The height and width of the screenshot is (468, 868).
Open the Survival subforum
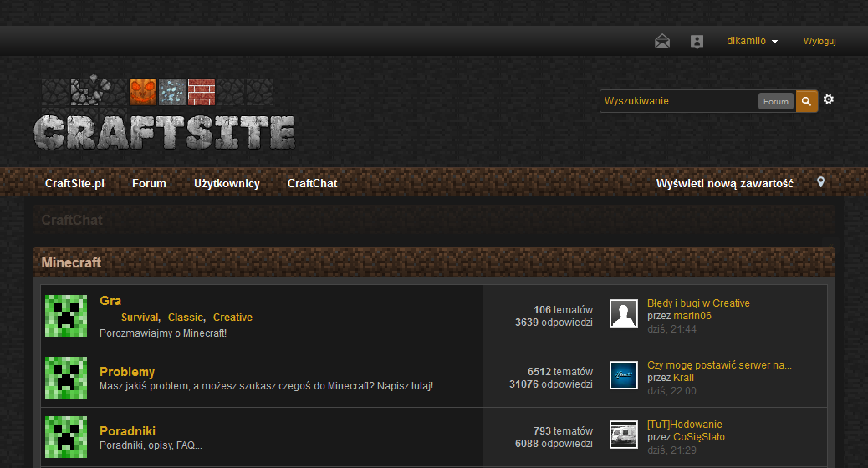click(140, 318)
